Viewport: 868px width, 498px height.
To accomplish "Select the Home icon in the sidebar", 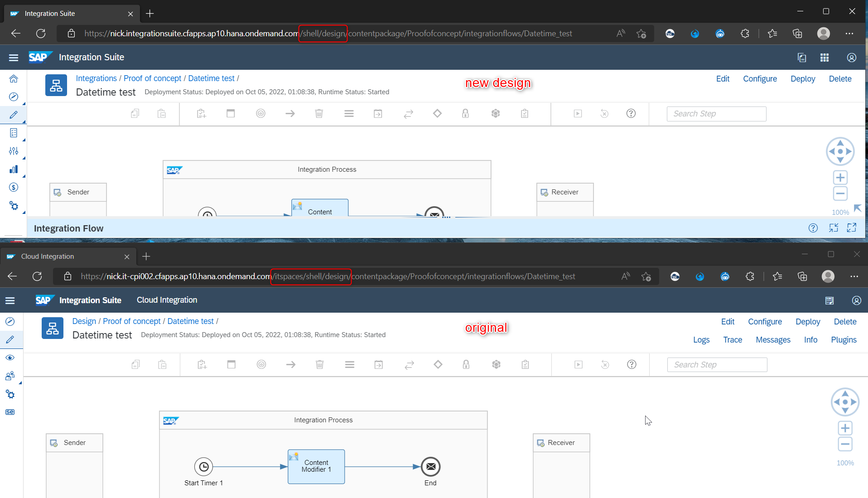I will point(14,80).
